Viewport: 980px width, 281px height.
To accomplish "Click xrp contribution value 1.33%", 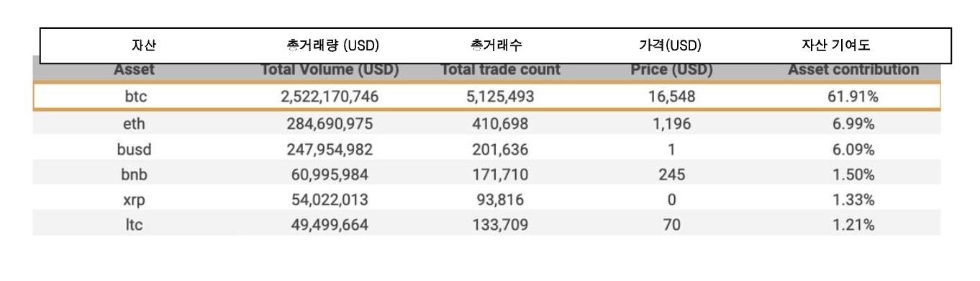I will [852, 200].
